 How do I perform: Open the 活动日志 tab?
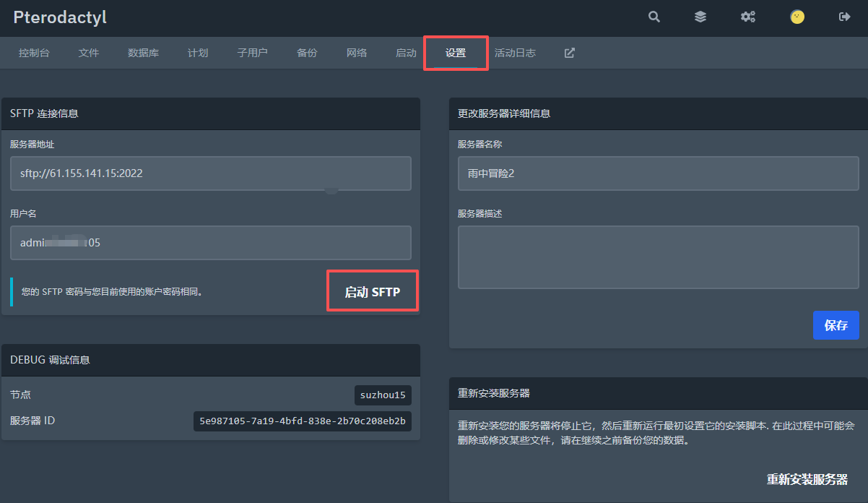(x=515, y=53)
